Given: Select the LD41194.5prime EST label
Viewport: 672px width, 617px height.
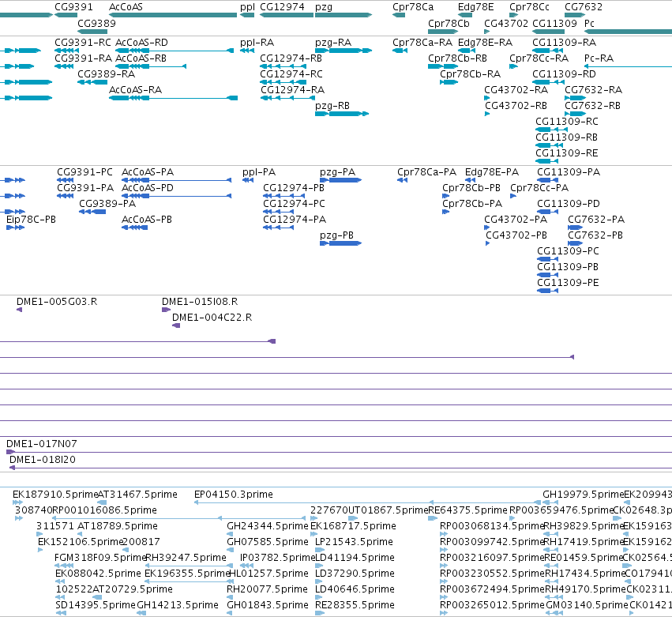Looking at the screenshot, I should 355,558.
